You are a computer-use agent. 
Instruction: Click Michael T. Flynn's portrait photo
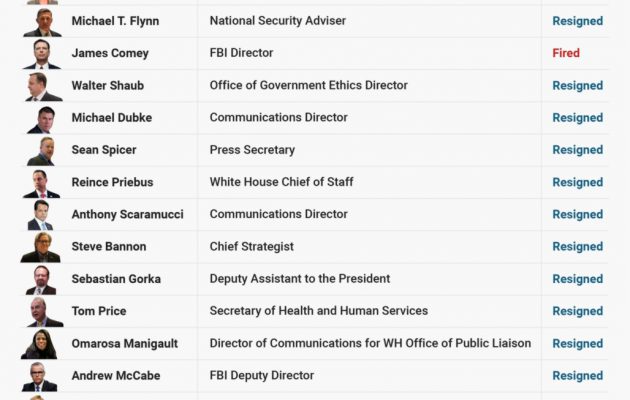click(42, 22)
